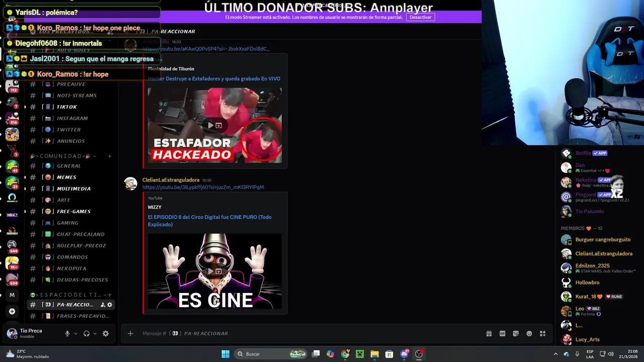Image resolution: width=644 pixels, height=362 pixels.
Task: Open microphone input options dropdown arrow
Action: pyautogui.click(x=75, y=333)
